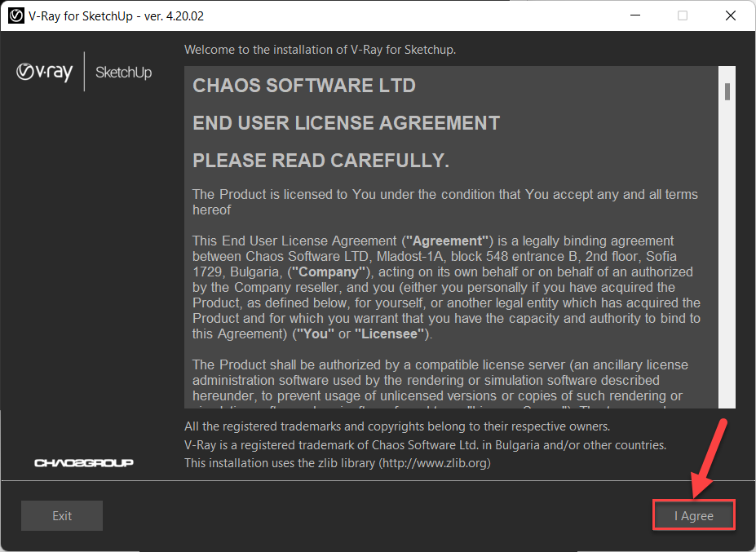Click the zlib library notice text

coord(337,463)
